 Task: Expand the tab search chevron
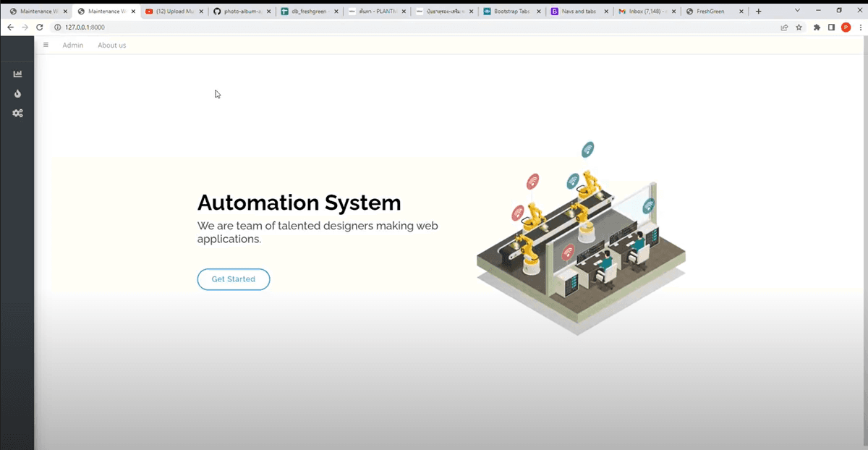(797, 10)
